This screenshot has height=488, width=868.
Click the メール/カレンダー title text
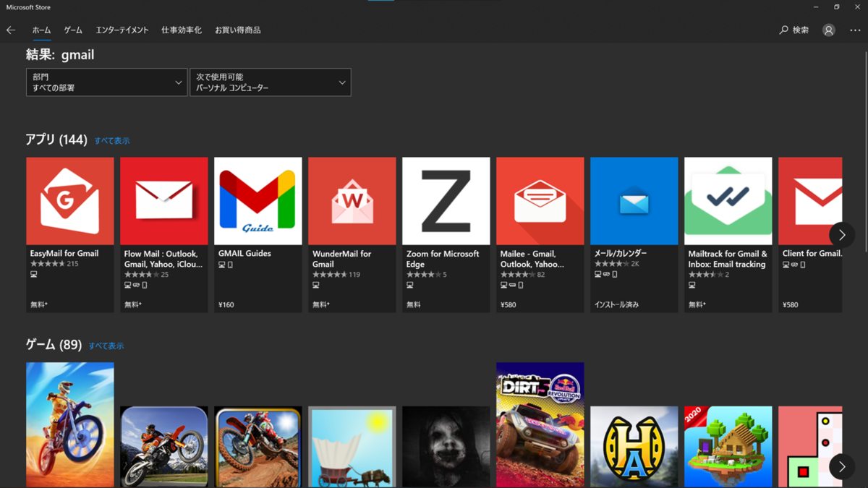(621, 254)
